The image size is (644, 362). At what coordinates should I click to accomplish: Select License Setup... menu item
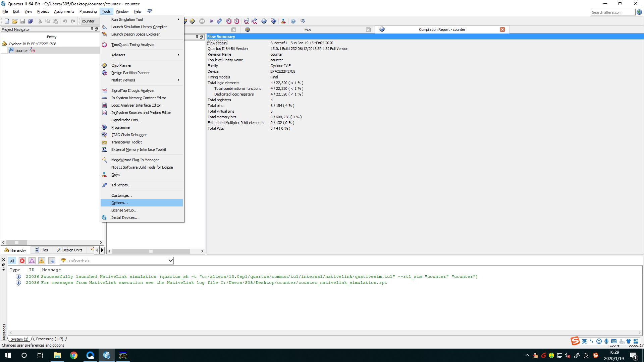pyautogui.click(x=142, y=210)
